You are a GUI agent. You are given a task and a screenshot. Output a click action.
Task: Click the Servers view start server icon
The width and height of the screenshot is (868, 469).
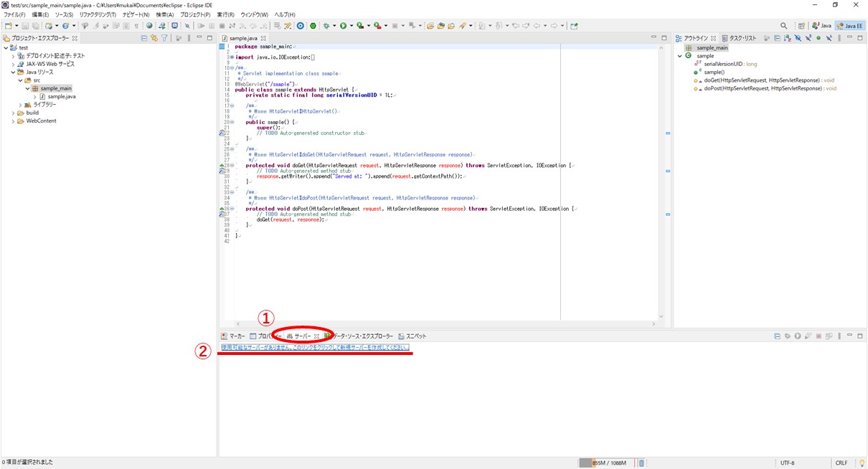click(798, 336)
